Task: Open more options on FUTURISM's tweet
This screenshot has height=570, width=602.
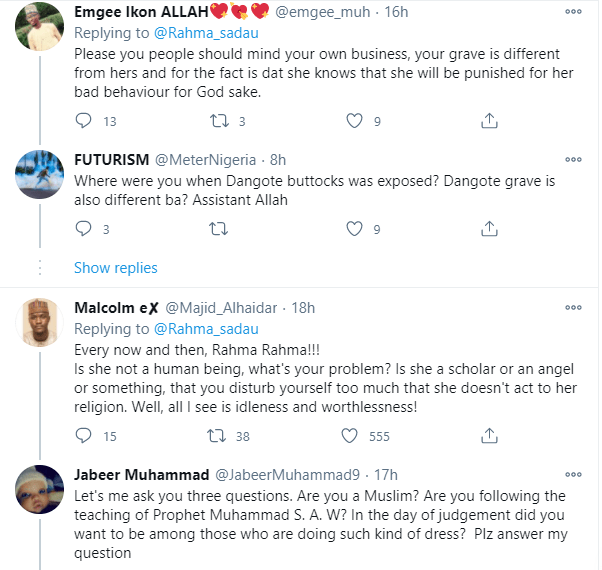Action: coord(571,160)
